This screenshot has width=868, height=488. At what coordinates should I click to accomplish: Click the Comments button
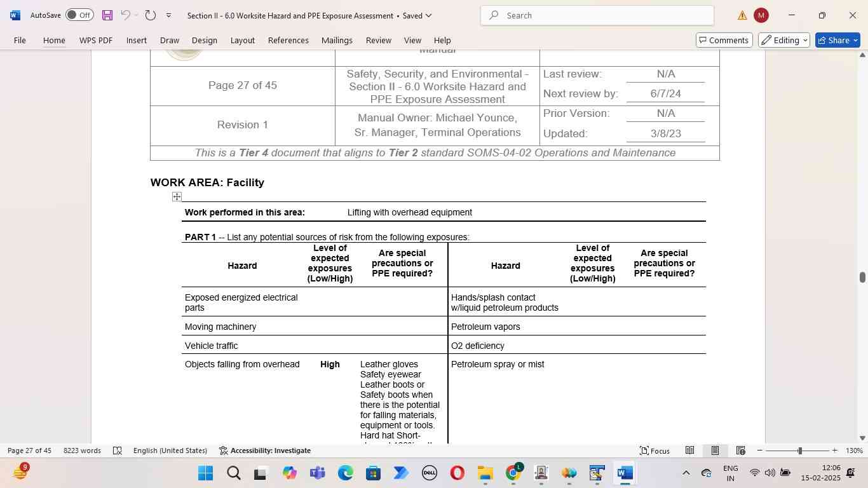pos(724,40)
